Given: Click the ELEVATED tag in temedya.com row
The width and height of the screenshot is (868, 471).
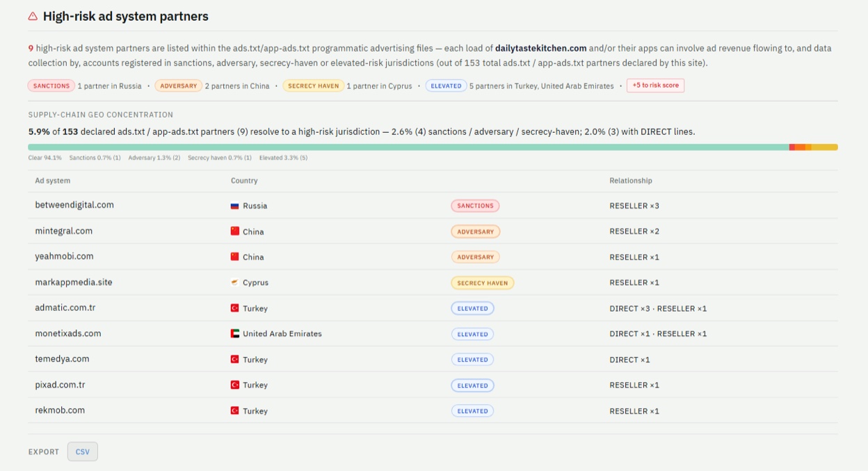Looking at the screenshot, I should [472, 360].
